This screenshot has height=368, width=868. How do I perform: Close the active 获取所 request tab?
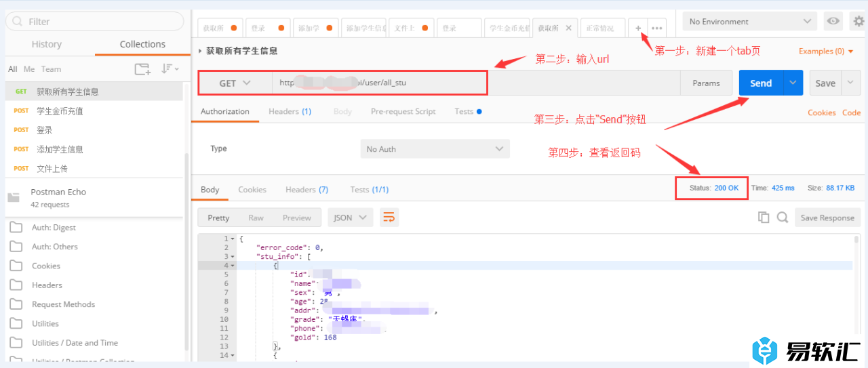coord(568,28)
